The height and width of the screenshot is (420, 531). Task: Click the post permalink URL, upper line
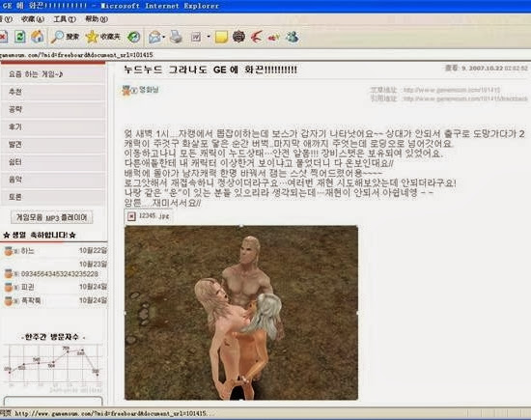click(x=452, y=90)
